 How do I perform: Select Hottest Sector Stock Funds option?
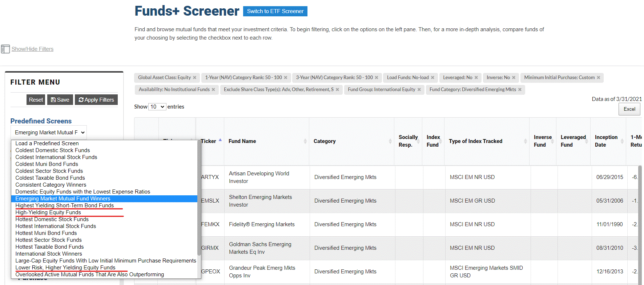point(104,240)
